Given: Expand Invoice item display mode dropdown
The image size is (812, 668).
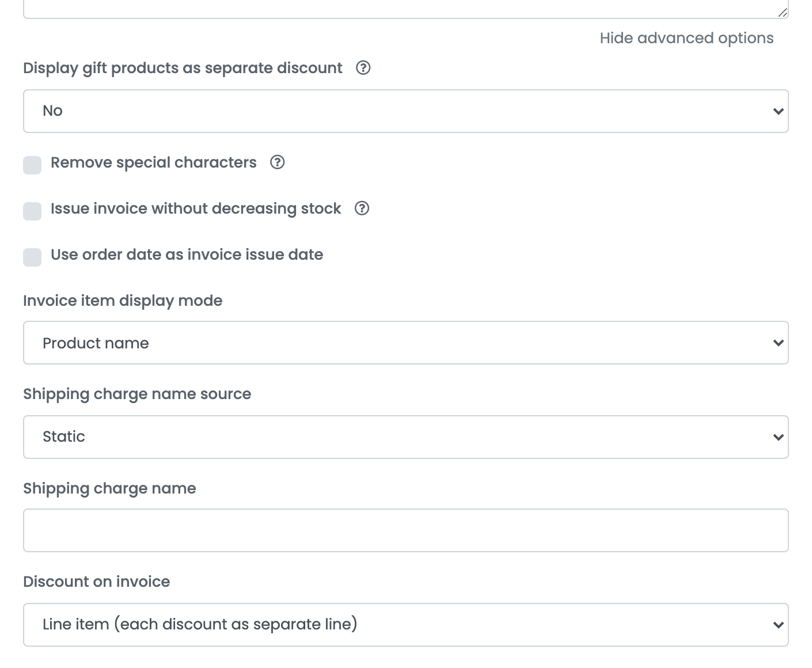Looking at the screenshot, I should pos(406,343).
